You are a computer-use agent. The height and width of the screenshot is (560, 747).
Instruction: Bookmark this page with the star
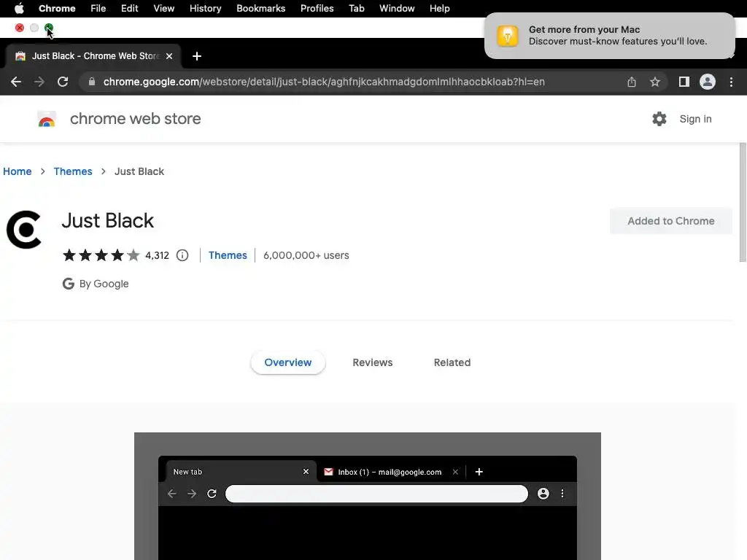655,82
